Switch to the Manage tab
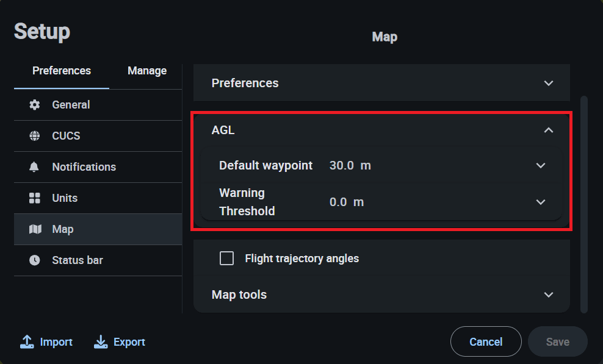This screenshot has height=364, width=603. (x=147, y=71)
